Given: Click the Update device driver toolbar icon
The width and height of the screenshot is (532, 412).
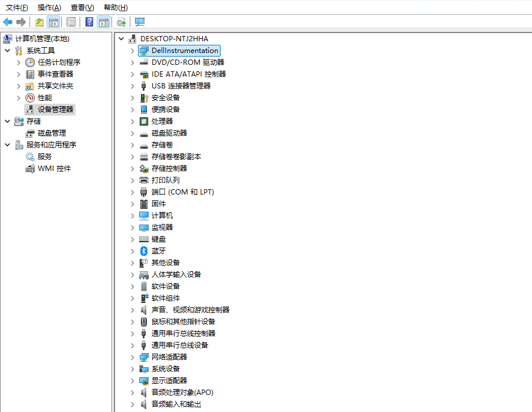Looking at the screenshot, I should [121, 22].
